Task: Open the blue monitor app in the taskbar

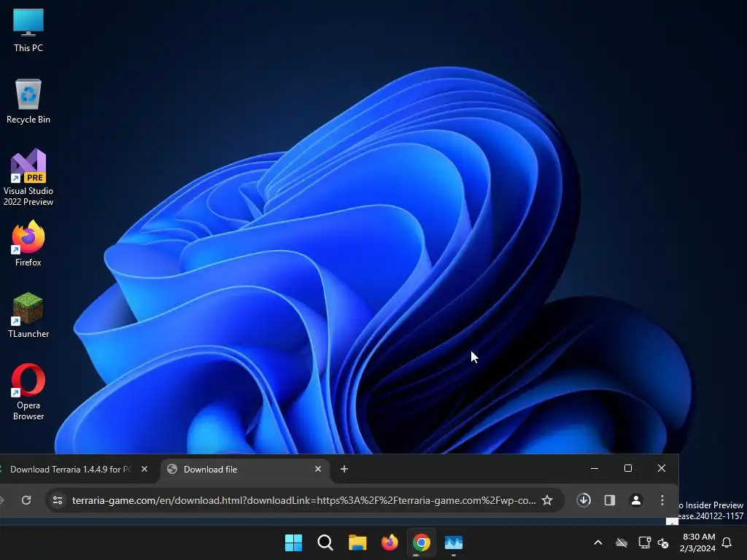Action: (x=454, y=542)
